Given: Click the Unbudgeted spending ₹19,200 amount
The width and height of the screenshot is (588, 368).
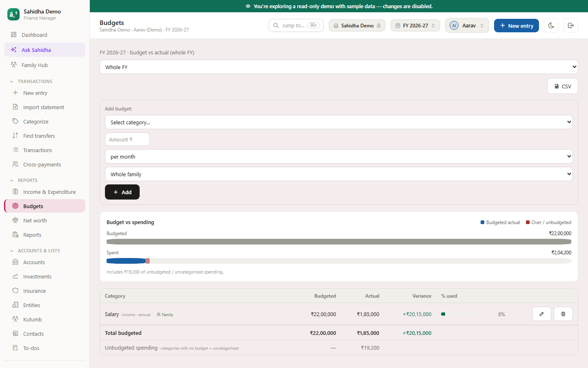Looking at the screenshot, I should pos(370,348).
